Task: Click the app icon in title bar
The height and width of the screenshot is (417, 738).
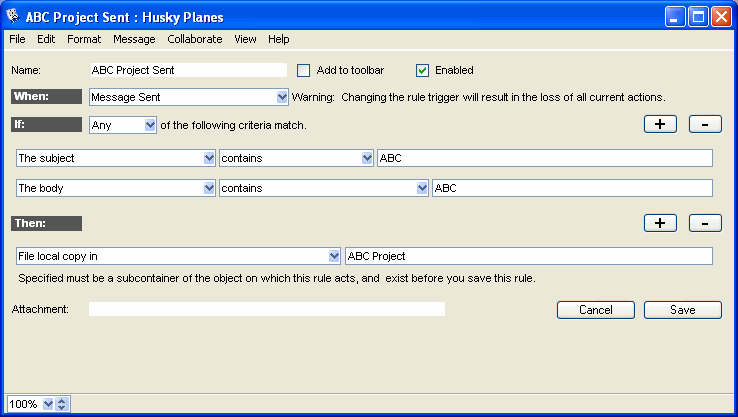Action: tap(14, 16)
